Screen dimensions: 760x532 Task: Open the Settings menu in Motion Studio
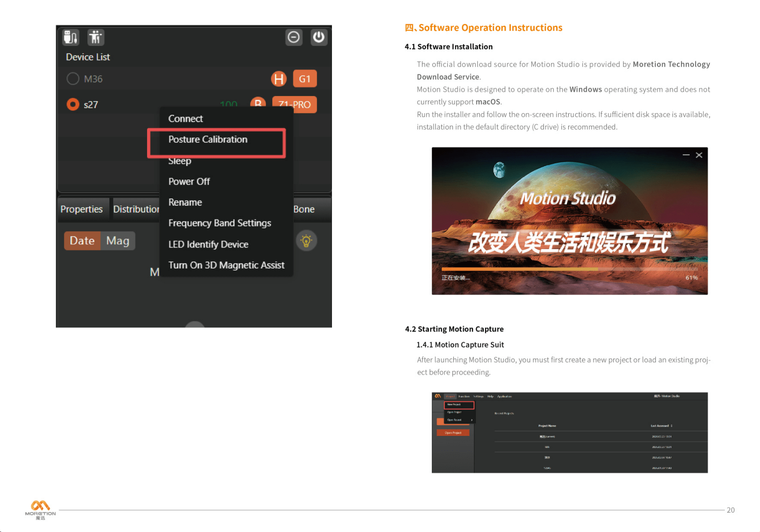[x=478, y=397]
